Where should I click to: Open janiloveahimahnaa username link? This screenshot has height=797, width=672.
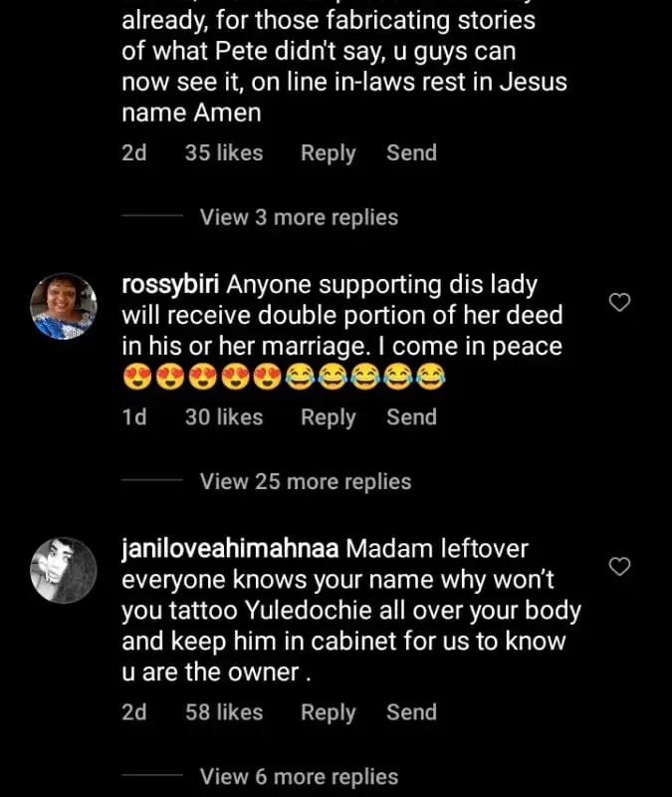point(231,549)
